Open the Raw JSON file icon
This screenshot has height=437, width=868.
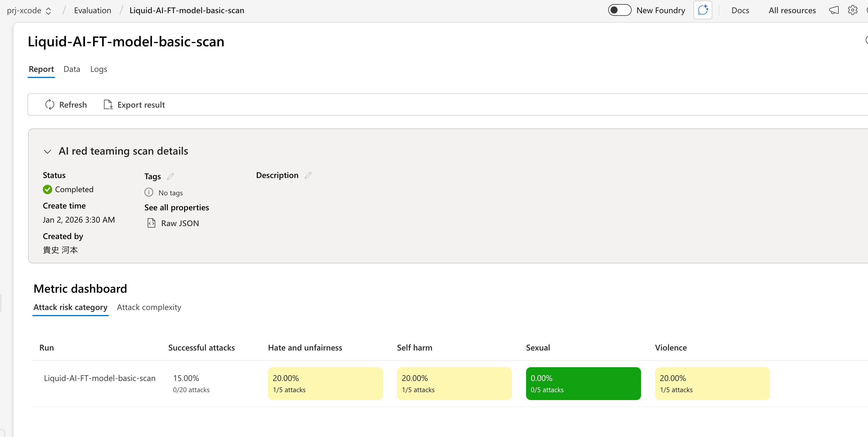click(x=151, y=223)
